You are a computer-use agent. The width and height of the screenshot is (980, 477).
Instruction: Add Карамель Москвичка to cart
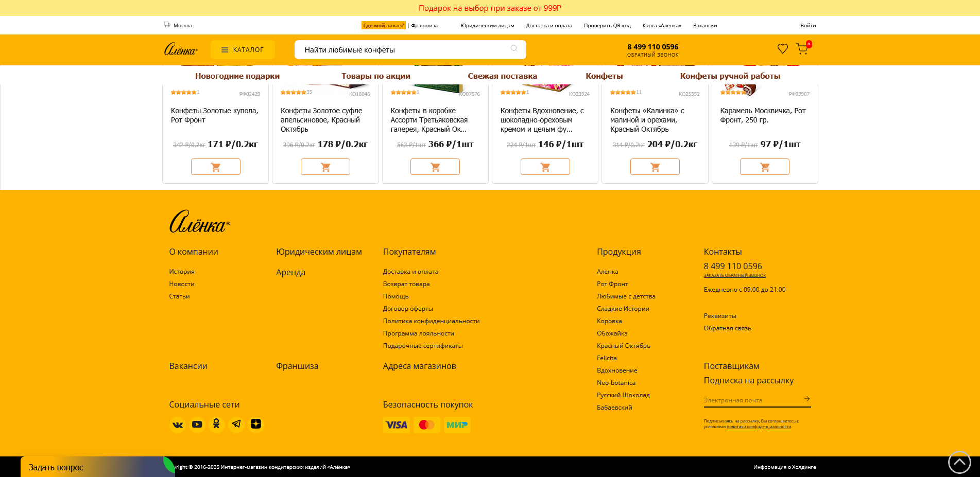[764, 167]
